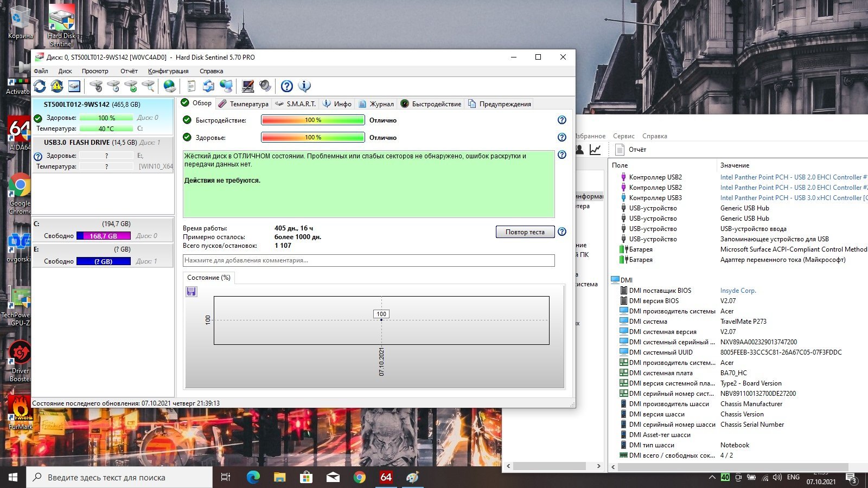
Task: Open Конфигурация menu
Action: (168, 71)
